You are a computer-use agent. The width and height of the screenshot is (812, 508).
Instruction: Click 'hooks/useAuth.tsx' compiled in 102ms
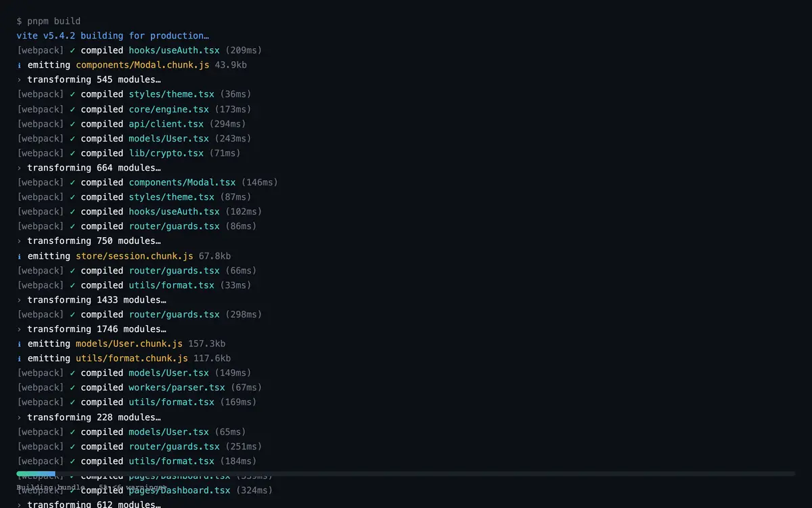pyautogui.click(x=174, y=212)
